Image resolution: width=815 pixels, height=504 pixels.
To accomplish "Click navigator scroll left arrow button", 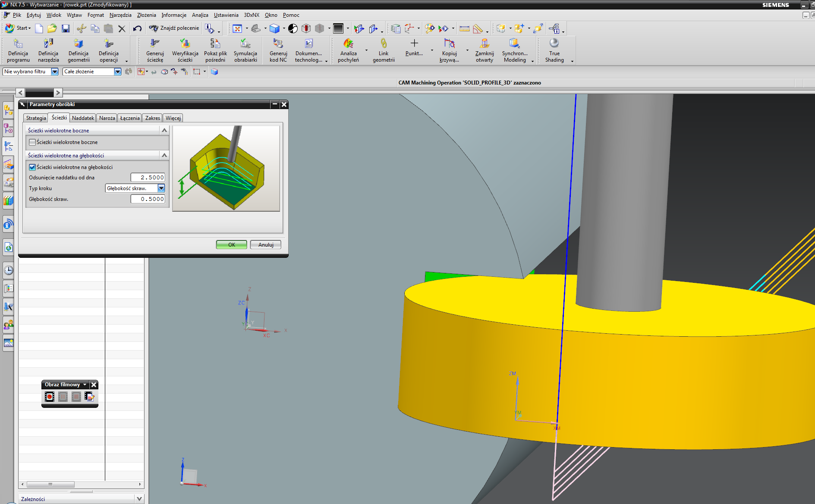I will tap(22, 484).
